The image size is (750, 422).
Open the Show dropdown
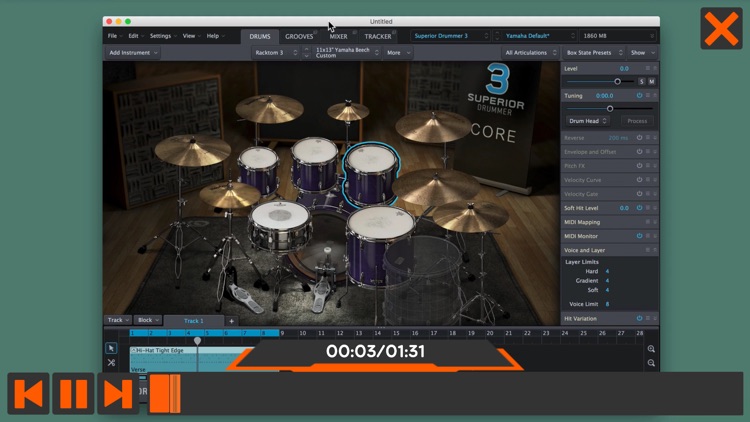click(x=642, y=53)
